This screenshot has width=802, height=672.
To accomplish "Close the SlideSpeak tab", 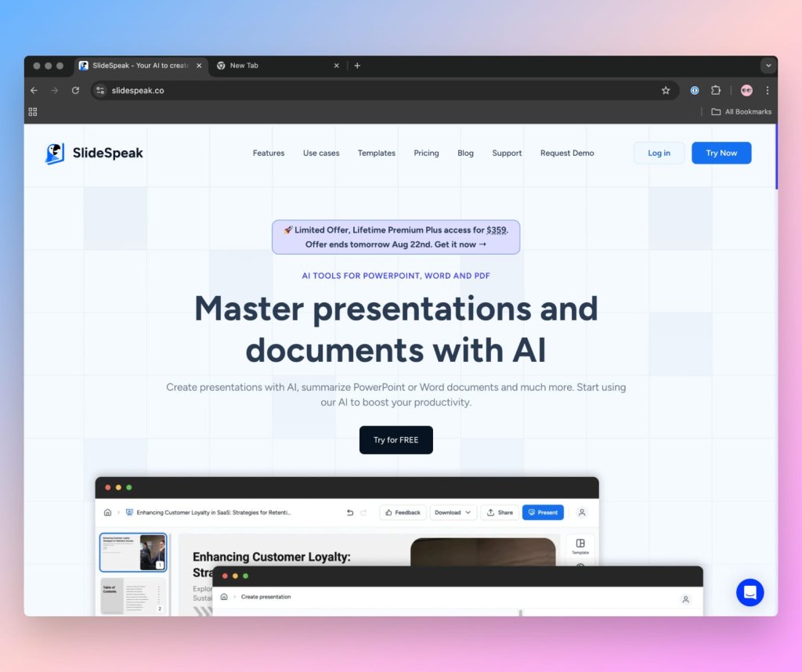I will tap(199, 66).
